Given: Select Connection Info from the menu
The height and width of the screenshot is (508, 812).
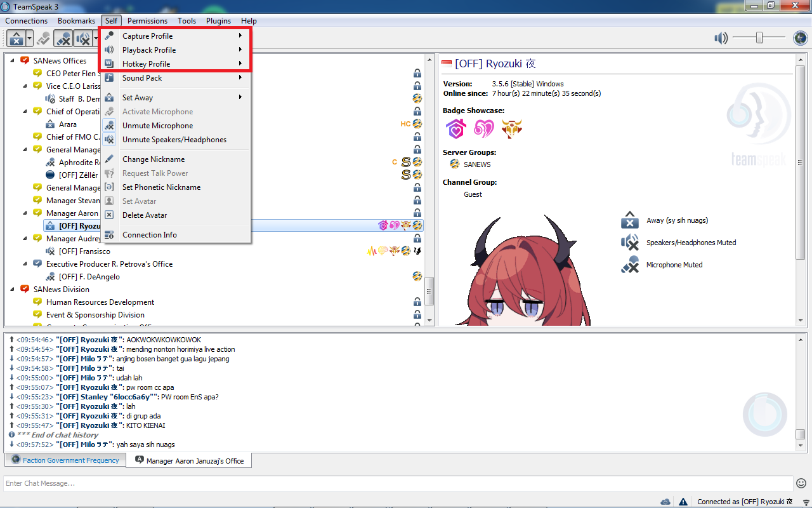Looking at the screenshot, I should point(175,235).
